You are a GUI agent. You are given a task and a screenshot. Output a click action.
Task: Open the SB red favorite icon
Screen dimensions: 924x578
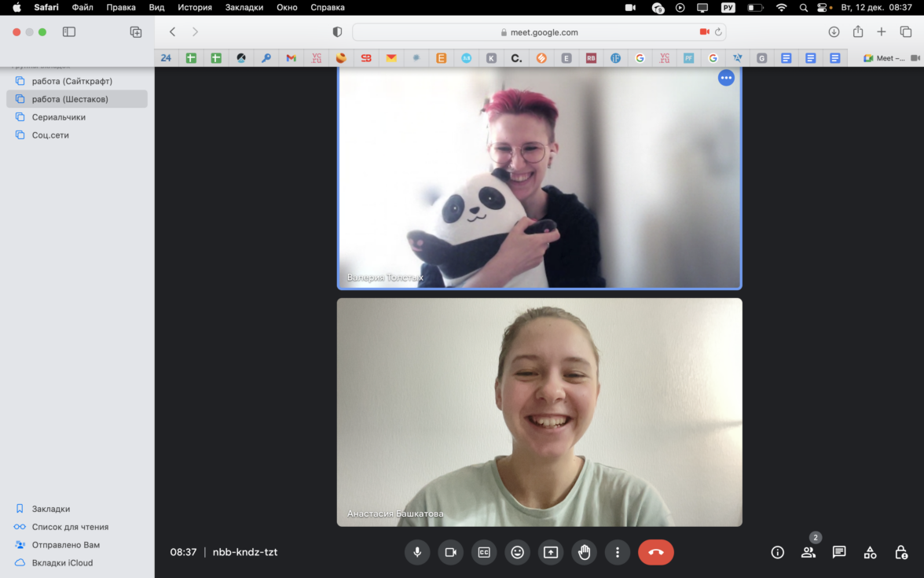(366, 58)
